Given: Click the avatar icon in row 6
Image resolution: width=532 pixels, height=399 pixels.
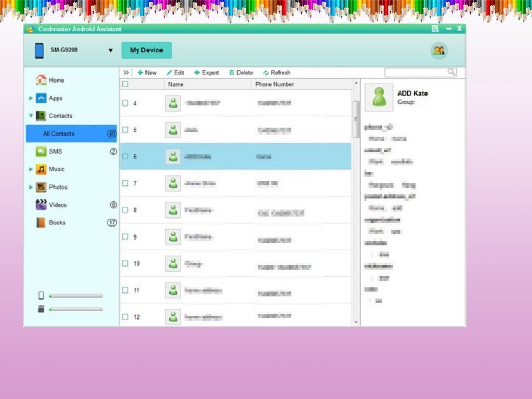Looking at the screenshot, I should pos(173,156).
